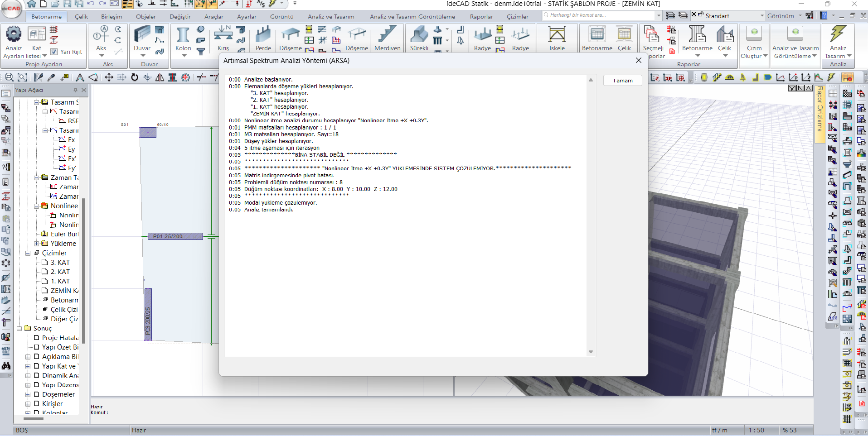The image size is (868, 436).
Task: Open the Analiz Ayarları gear icon
Action: click(x=13, y=35)
